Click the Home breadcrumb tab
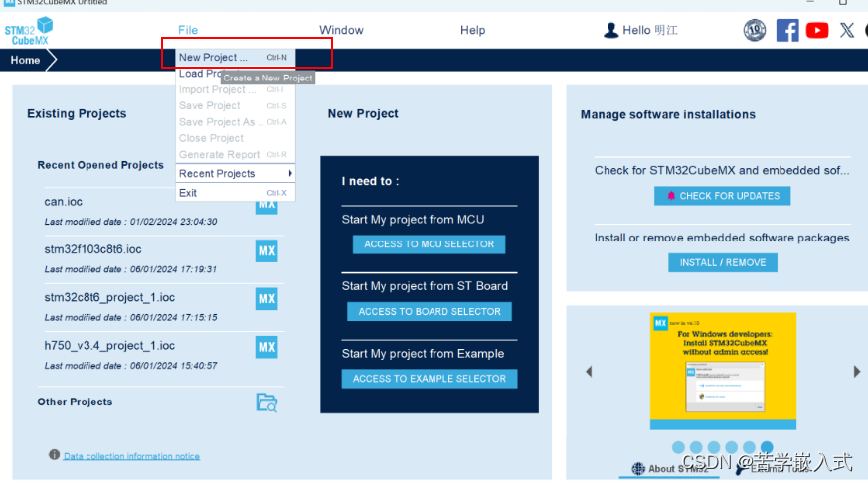This screenshot has height=482, width=868. point(25,60)
